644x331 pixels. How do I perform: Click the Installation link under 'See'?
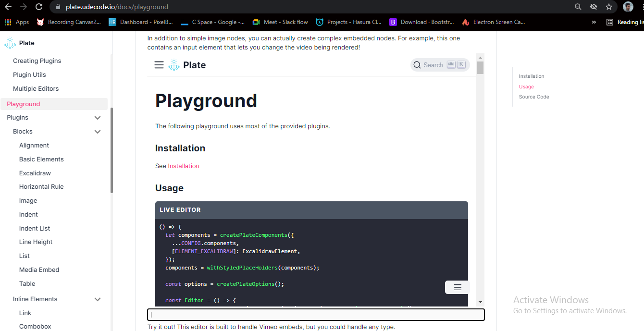pyautogui.click(x=183, y=166)
